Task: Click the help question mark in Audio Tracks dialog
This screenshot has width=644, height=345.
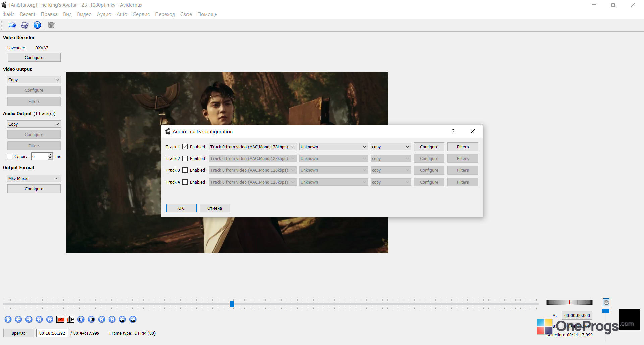Action: coord(453,131)
